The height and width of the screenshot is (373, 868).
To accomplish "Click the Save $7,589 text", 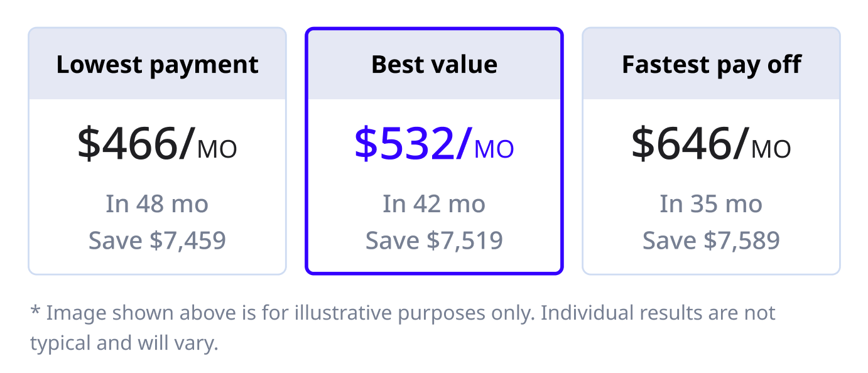I will pyautogui.click(x=711, y=241).
